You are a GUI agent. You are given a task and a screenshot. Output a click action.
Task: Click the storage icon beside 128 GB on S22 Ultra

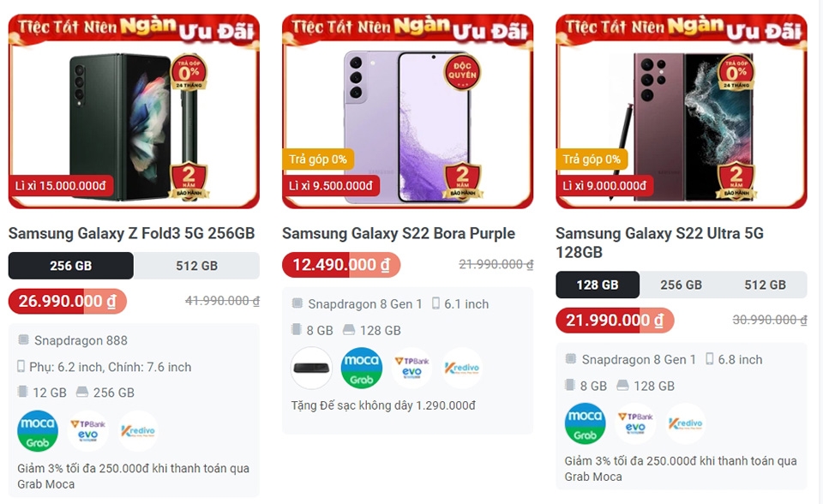[624, 386]
